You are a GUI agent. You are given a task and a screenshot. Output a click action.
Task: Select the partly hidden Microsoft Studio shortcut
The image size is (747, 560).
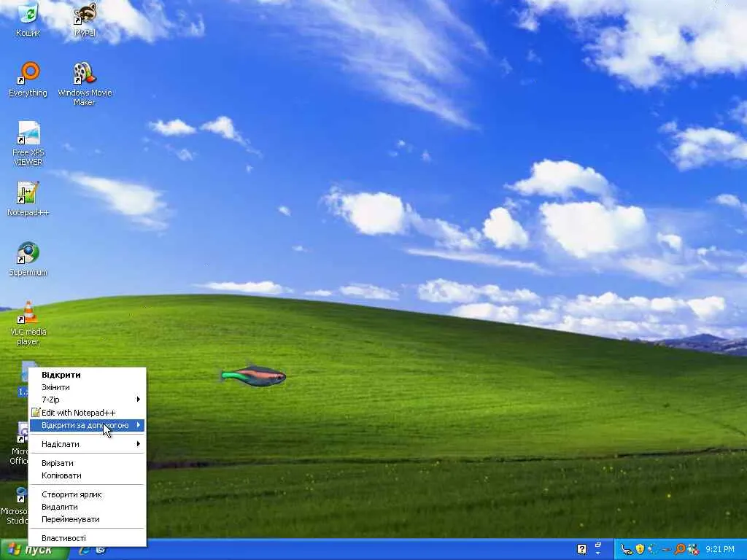15,505
